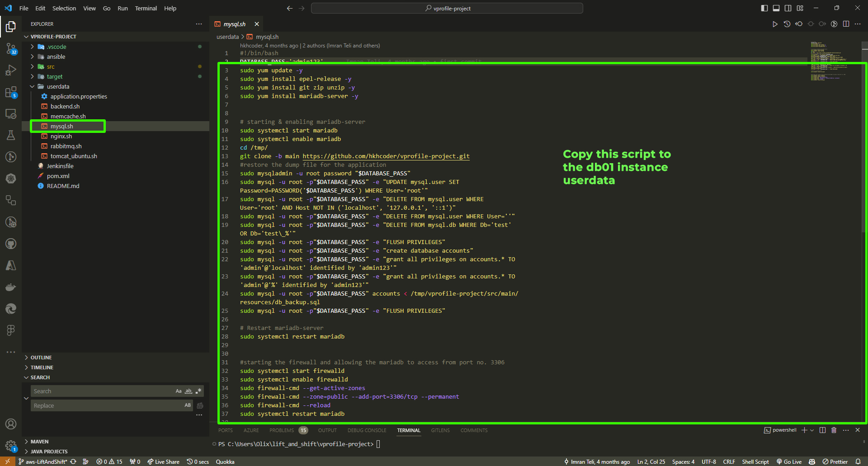The height and width of the screenshot is (466, 868).
Task: Toggle replace field with chevron
Action: point(26,398)
